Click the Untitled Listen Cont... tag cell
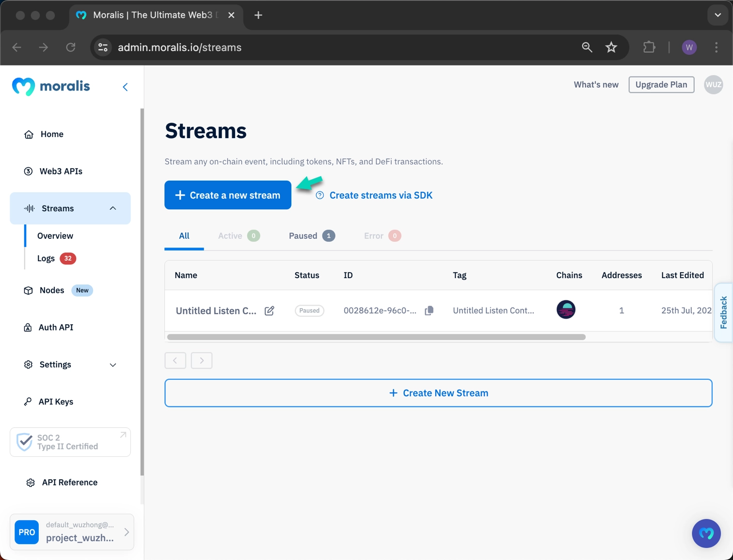 pos(494,311)
